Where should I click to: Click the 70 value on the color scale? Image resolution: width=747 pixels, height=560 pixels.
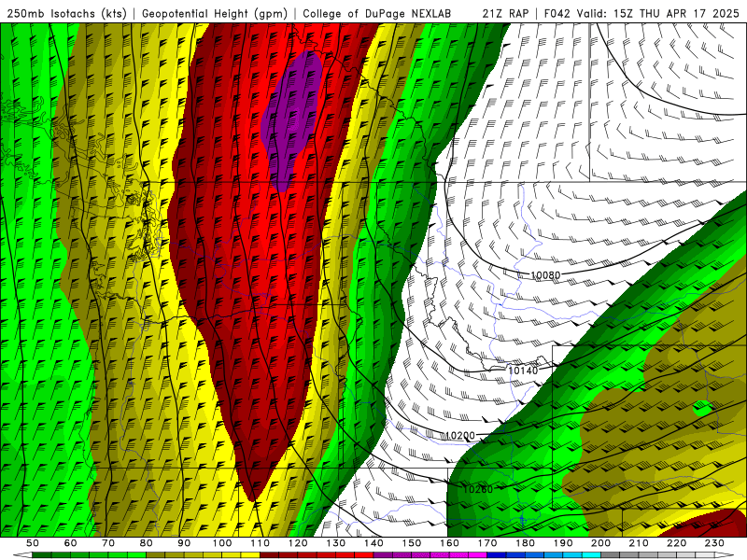108,543
